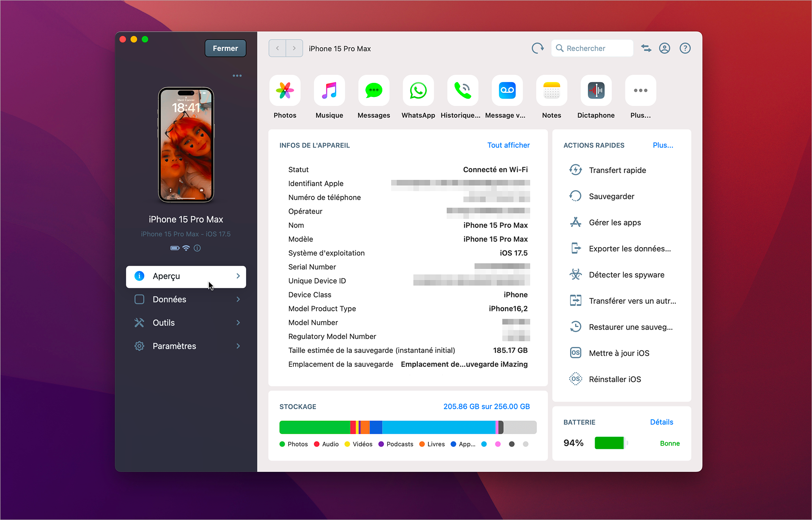Click Tout afficher to show all device info
This screenshot has height=520, width=812.
508,145
